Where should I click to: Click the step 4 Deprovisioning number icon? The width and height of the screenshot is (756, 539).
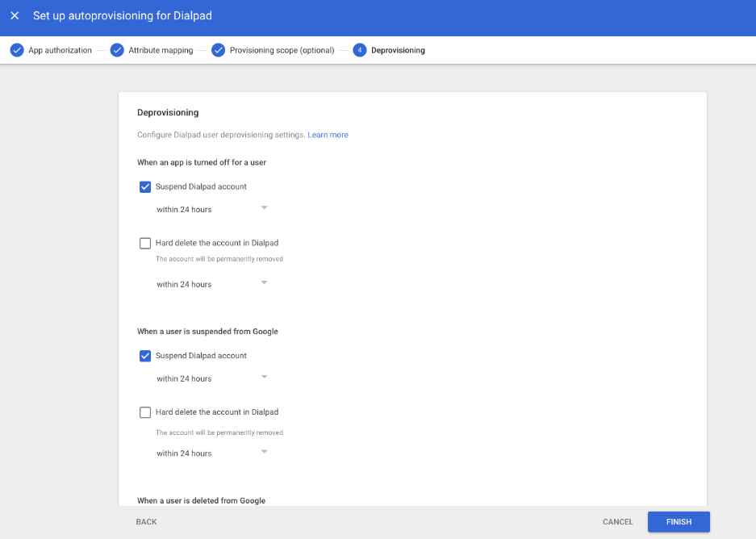360,50
